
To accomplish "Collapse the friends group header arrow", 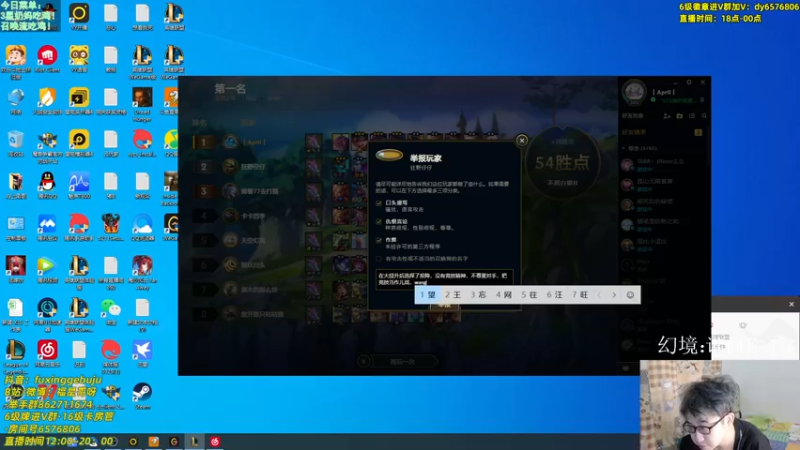I will coord(623,148).
